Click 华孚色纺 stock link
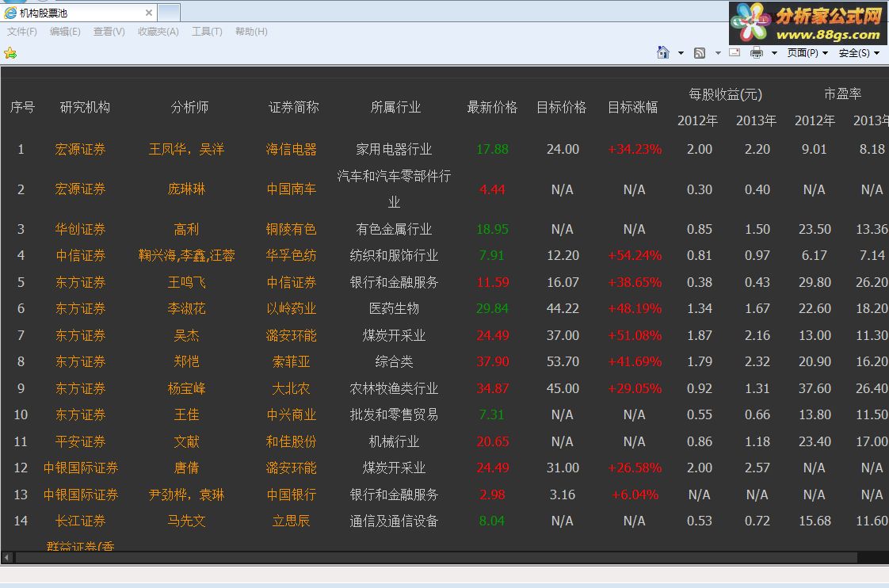This screenshot has width=889, height=588. click(292, 255)
